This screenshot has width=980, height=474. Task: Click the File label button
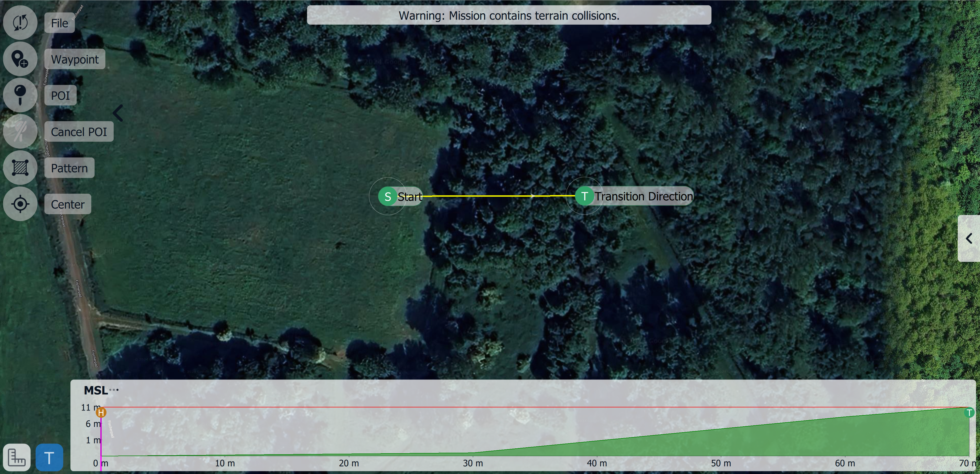tap(59, 23)
